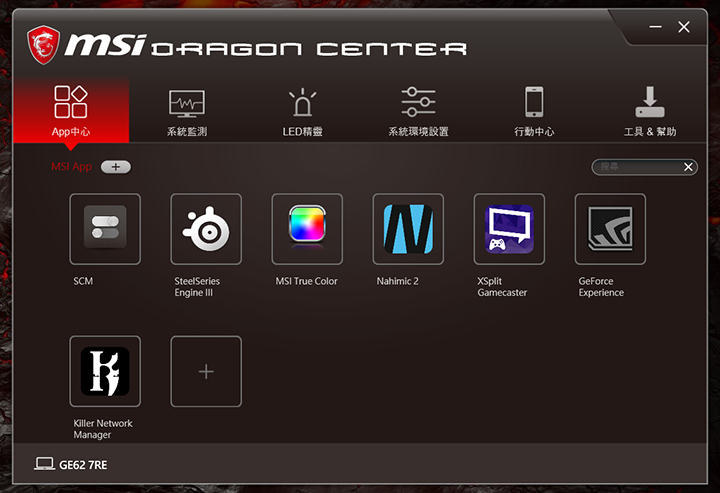Open the LED精靈 tab
The height and width of the screenshot is (493, 720).
point(302,112)
